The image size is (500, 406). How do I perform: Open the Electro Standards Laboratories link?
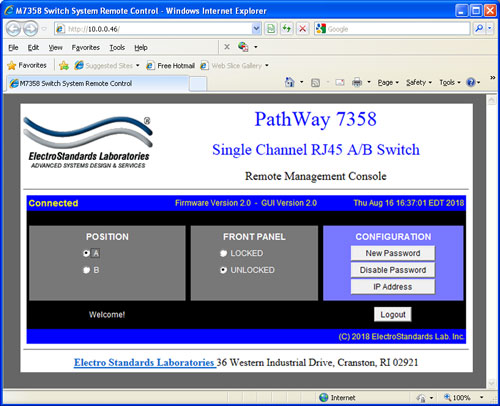[x=145, y=362]
